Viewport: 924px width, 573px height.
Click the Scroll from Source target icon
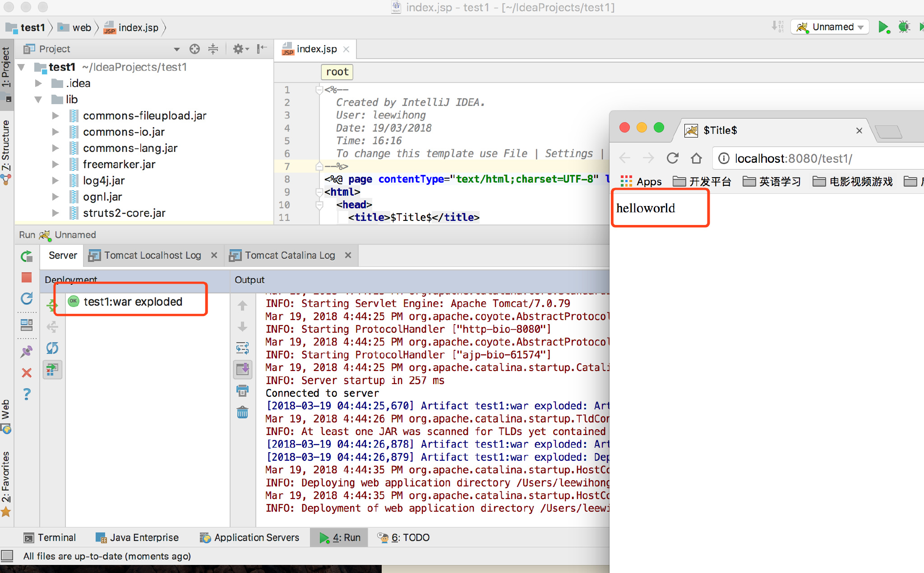pyautogui.click(x=194, y=49)
